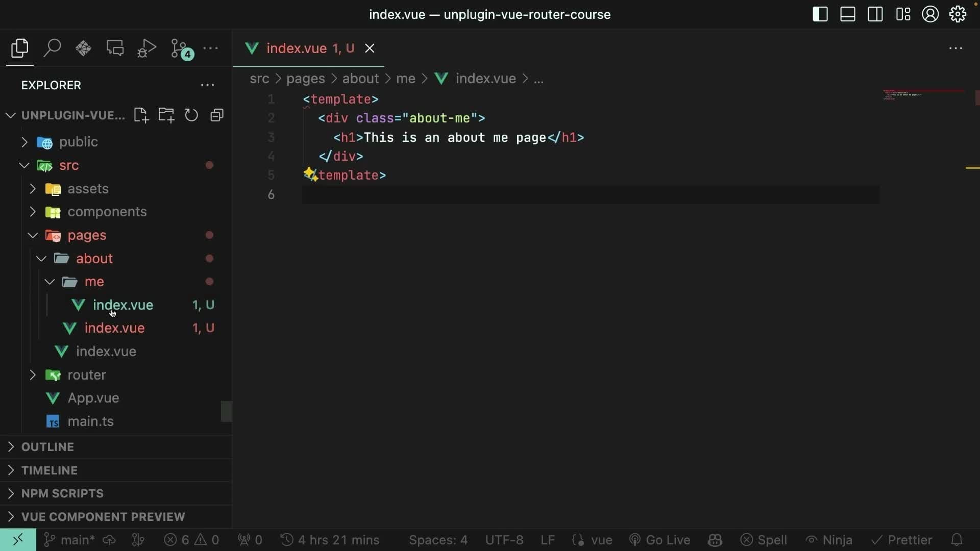Open Explorer panel more actions menu
Viewport: 980px width, 551px height.
(x=207, y=85)
